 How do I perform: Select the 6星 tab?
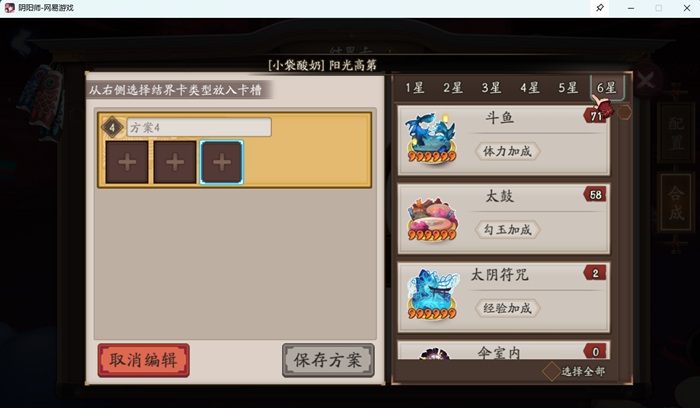click(607, 88)
